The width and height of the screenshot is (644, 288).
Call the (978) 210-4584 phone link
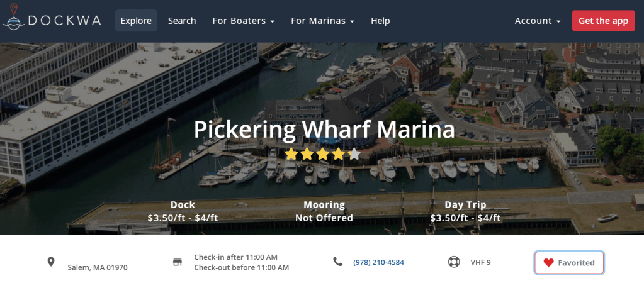(378, 262)
